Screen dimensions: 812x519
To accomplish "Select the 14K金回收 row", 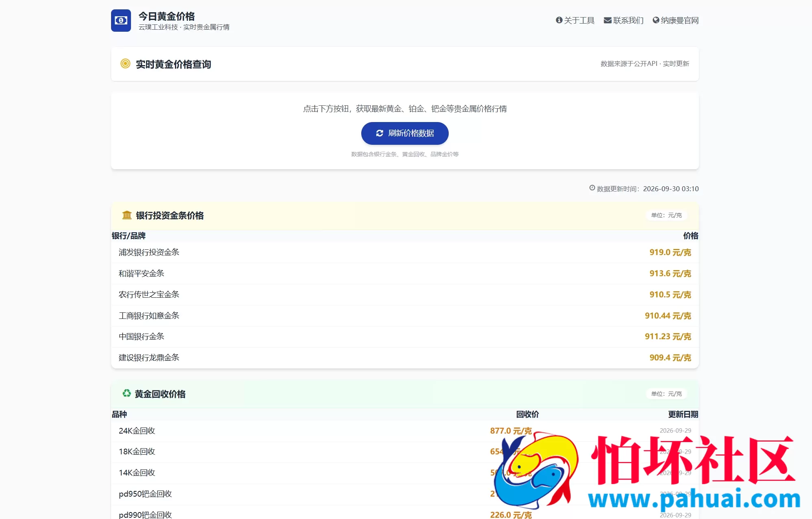I will [x=405, y=473].
